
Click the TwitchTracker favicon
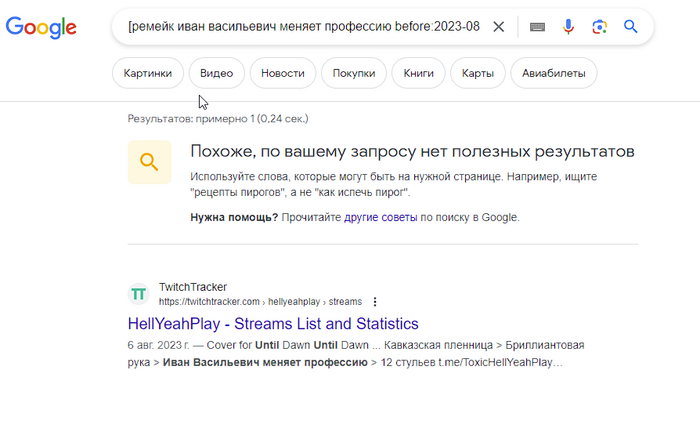click(x=138, y=294)
